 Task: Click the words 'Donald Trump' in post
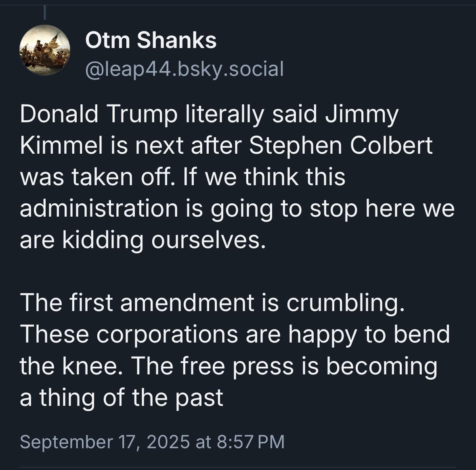[x=99, y=114]
